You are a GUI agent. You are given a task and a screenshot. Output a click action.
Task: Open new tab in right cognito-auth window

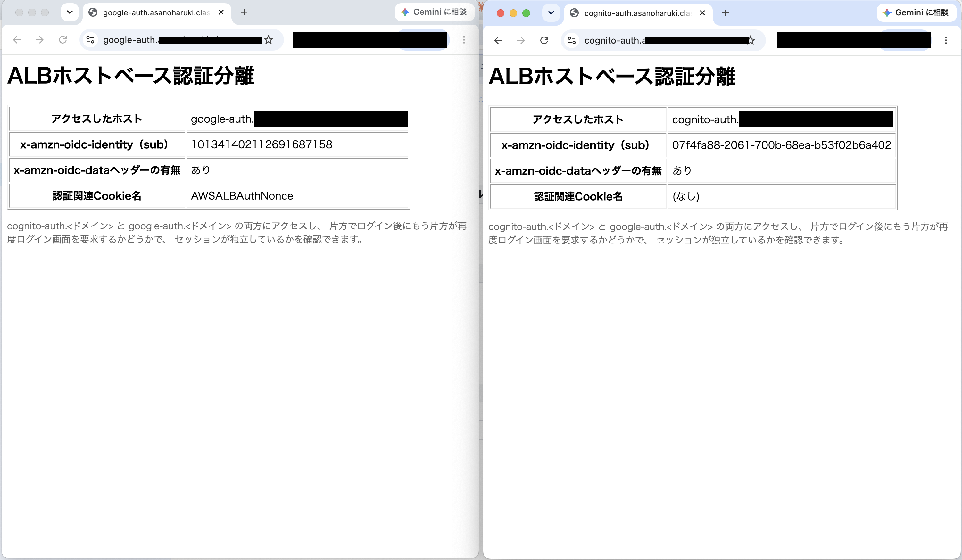point(726,13)
